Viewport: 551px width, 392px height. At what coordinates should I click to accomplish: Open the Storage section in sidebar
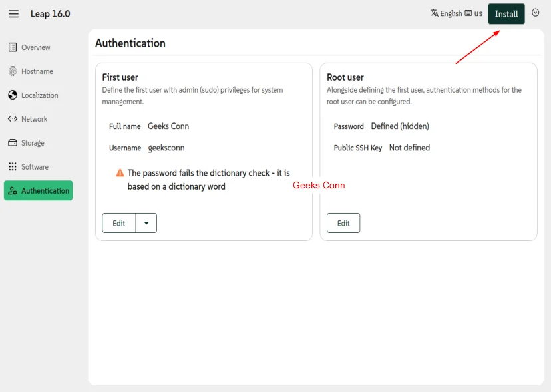[33, 143]
